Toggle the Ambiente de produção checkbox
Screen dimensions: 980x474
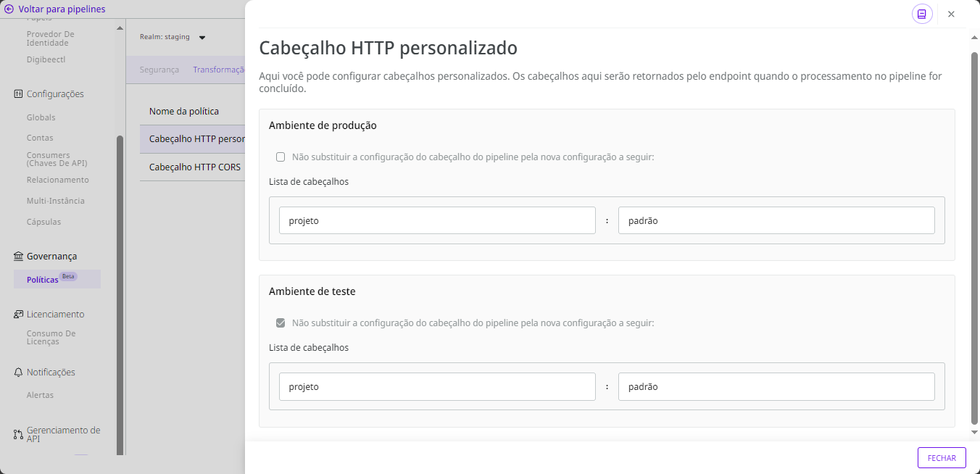[x=281, y=157]
